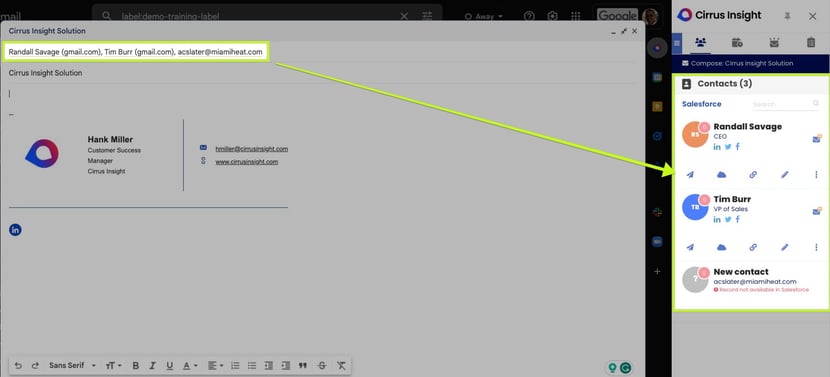Image resolution: width=830 pixels, height=377 pixels.
Task: Toggle strikethrough formatting
Action: [322, 365]
